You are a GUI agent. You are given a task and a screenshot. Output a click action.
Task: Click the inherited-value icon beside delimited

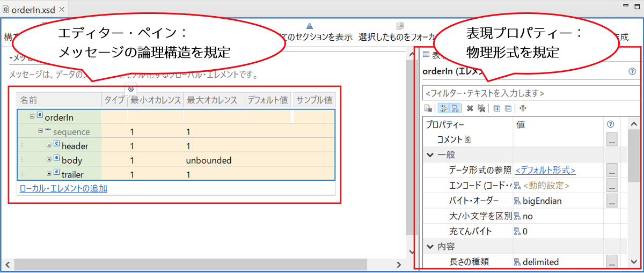[x=517, y=262]
